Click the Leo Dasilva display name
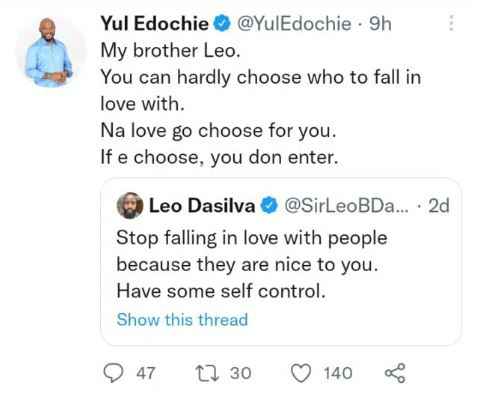The image size is (484, 397). pyautogui.click(x=202, y=206)
